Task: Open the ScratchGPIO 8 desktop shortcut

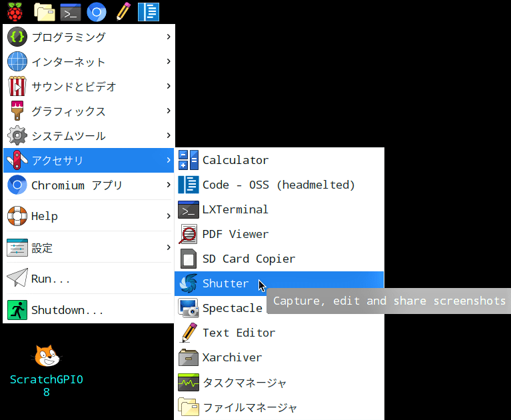Action: (x=47, y=371)
